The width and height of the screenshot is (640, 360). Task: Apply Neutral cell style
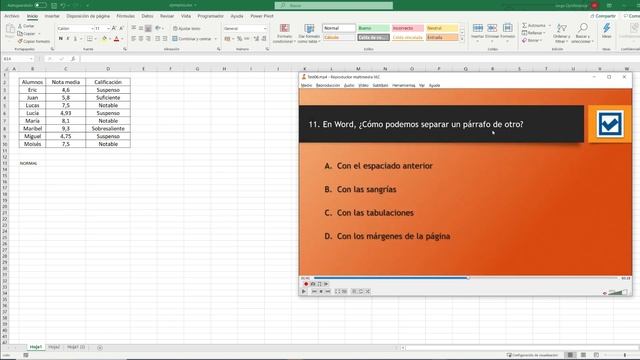point(442,28)
